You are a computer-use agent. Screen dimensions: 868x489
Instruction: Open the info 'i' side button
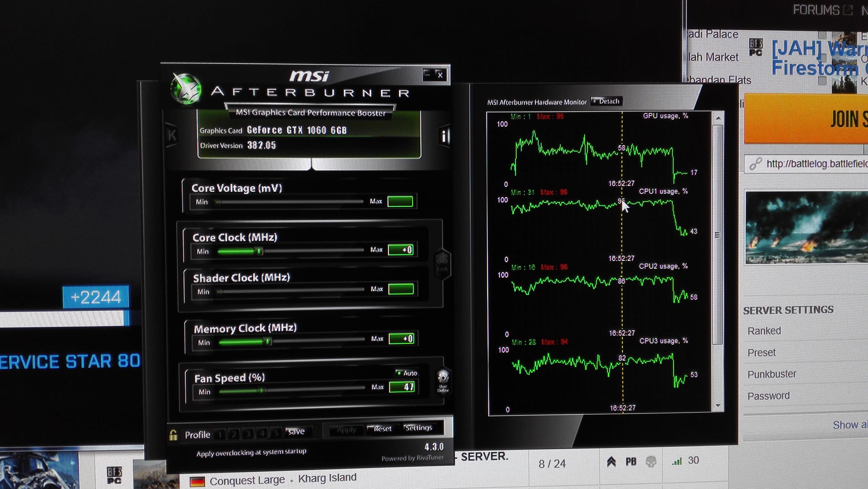(x=444, y=136)
